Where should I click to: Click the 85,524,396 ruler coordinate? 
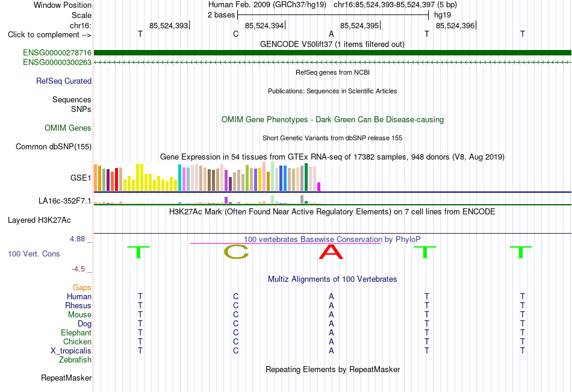tap(455, 25)
